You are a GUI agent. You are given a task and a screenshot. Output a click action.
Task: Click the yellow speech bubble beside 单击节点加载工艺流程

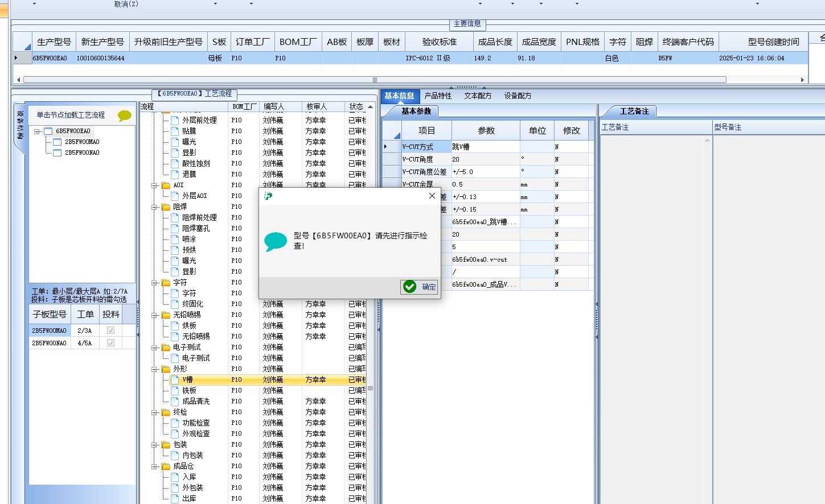pyautogui.click(x=124, y=115)
